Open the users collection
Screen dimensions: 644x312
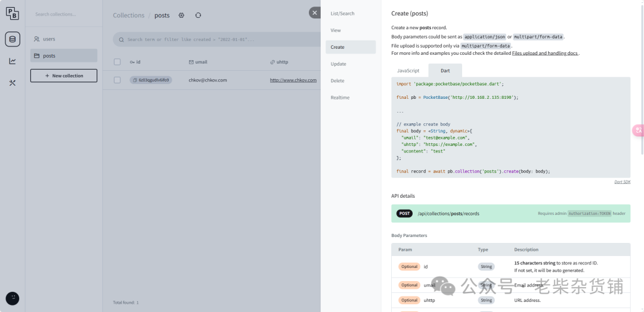pyautogui.click(x=49, y=39)
